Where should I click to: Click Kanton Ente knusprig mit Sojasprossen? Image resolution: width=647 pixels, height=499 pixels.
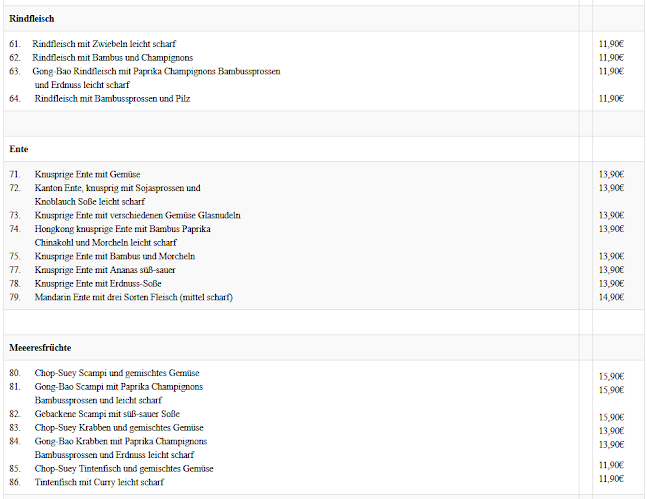(x=117, y=188)
